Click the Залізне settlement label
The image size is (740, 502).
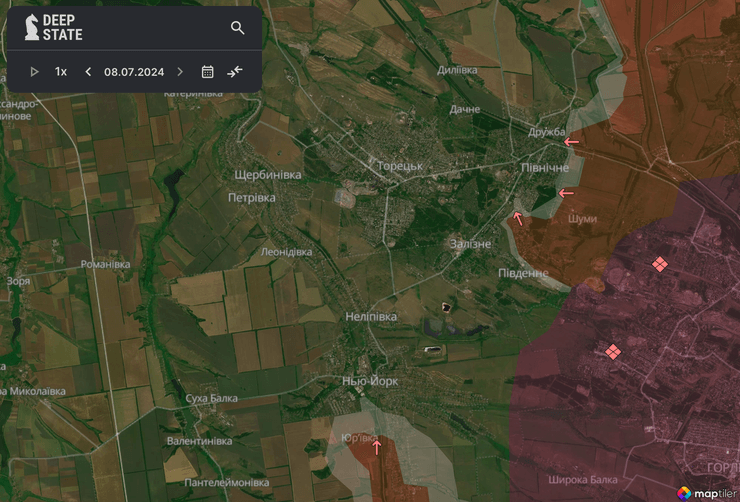(x=469, y=244)
